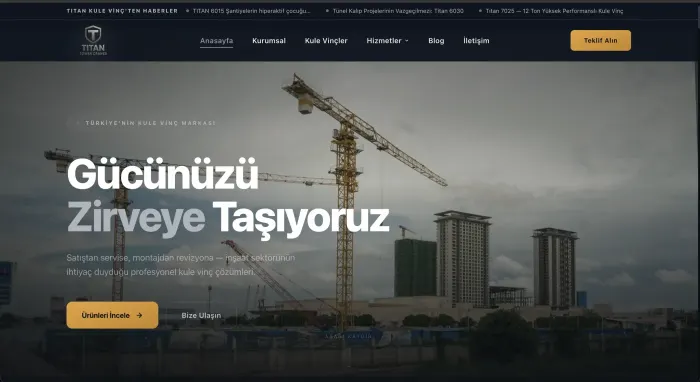Open the Blog page
Image resolution: width=700 pixels, height=382 pixels.
point(436,41)
